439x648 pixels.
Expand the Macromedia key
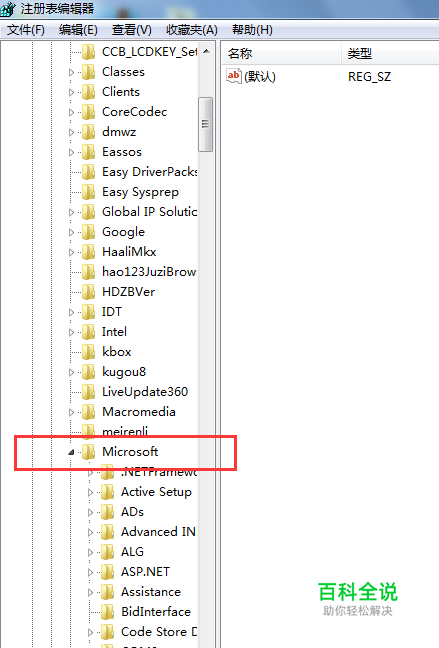tap(71, 412)
